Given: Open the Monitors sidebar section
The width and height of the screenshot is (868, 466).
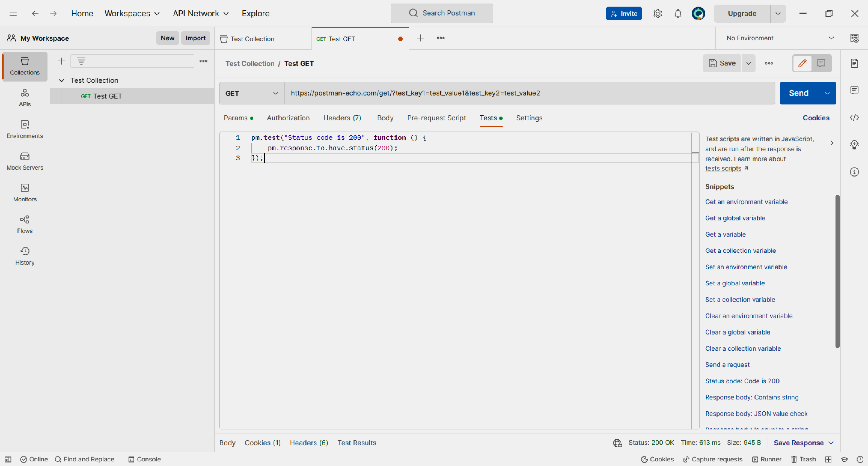Looking at the screenshot, I should coord(25,193).
